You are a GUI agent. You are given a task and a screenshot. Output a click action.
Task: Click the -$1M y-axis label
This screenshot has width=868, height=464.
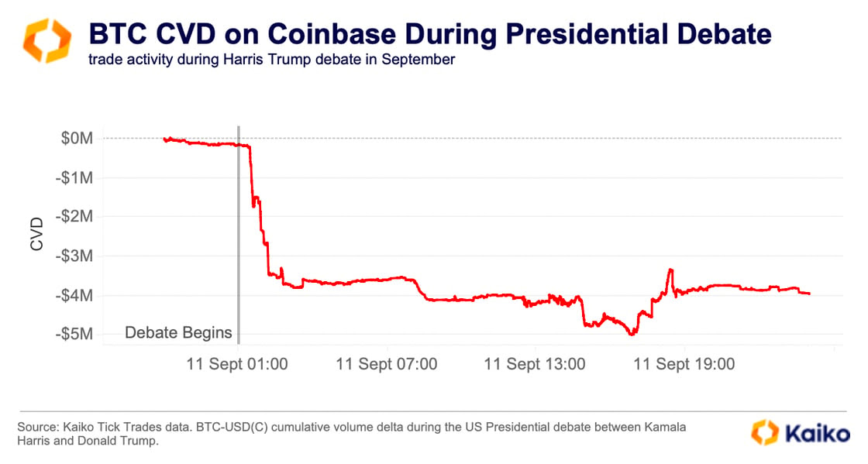(74, 178)
